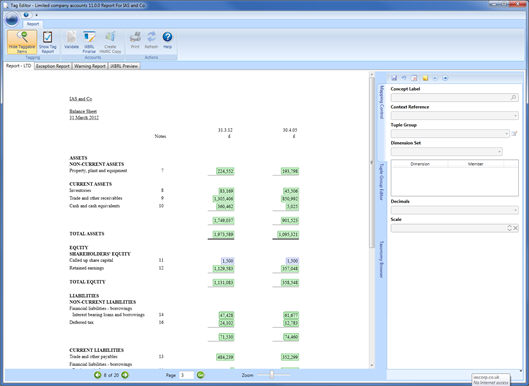Screen dimensions: 529x386
Task: Click the iXBRL Finalise icon
Action: (x=89, y=42)
